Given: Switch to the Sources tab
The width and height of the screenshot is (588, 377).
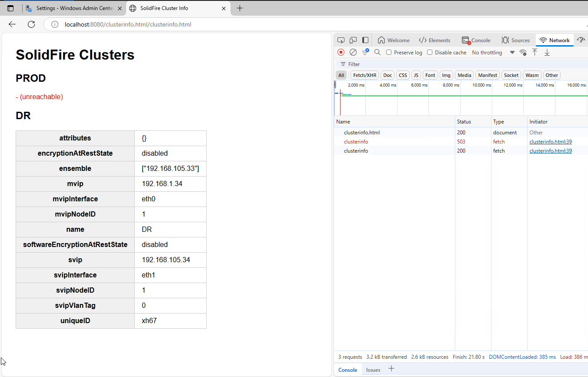Looking at the screenshot, I should (x=515, y=40).
